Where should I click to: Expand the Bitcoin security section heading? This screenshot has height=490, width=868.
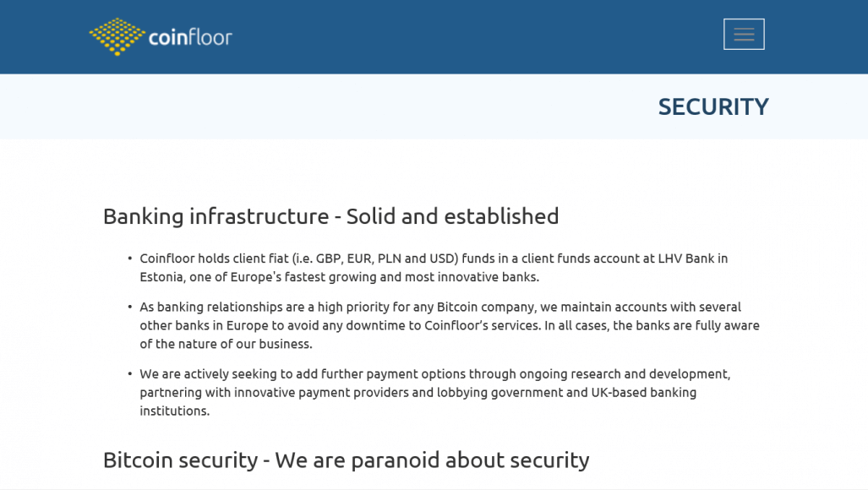pos(346,460)
